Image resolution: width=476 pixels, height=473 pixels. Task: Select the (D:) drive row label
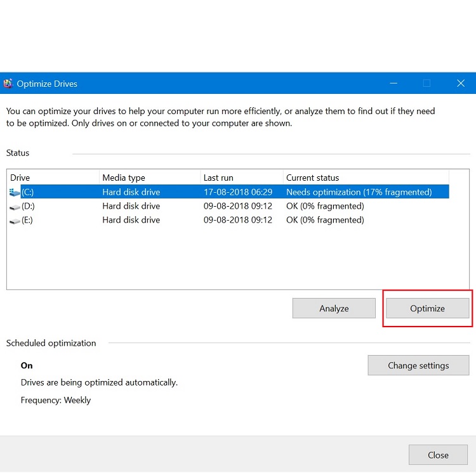pos(28,206)
